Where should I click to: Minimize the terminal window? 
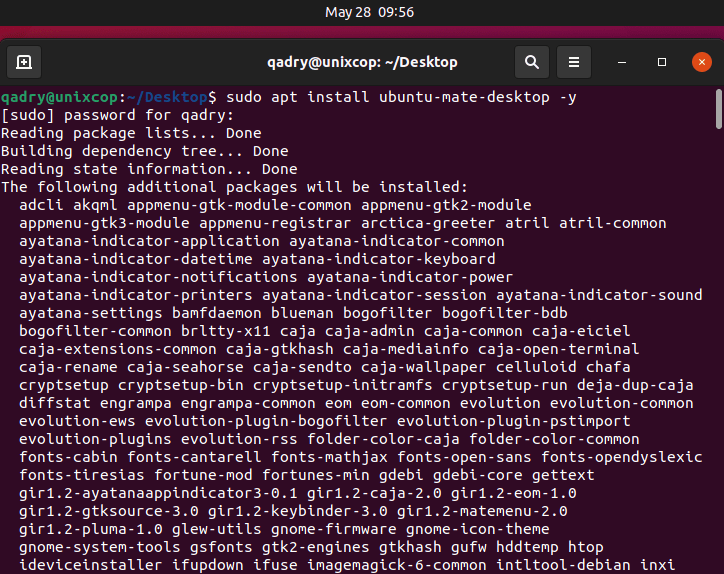pyautogui.click(x=622, y=62)
